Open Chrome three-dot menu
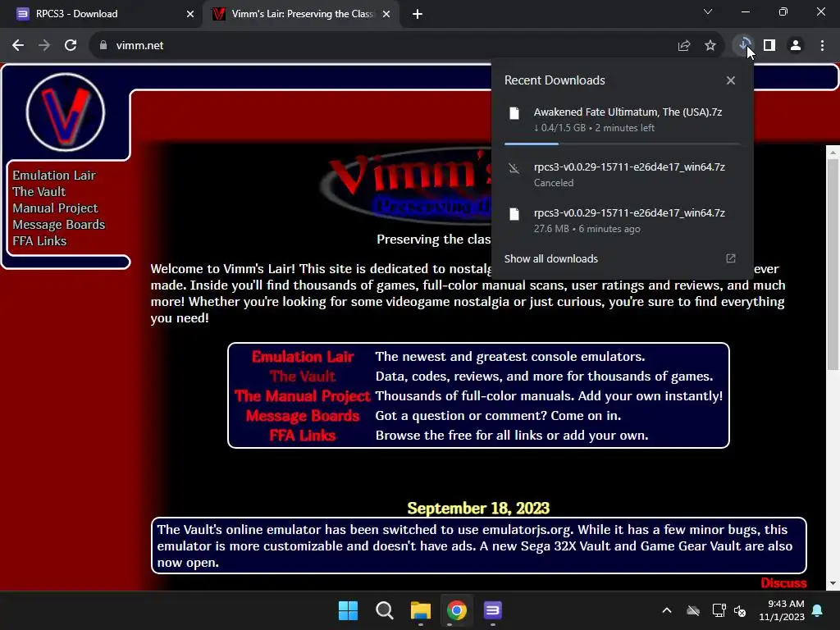 (x=822, y=46)
